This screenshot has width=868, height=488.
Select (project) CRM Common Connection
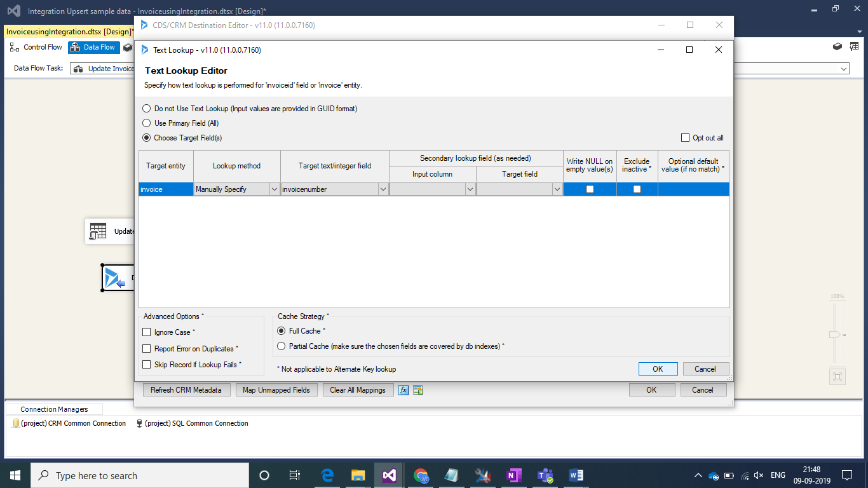coord(69,423)
